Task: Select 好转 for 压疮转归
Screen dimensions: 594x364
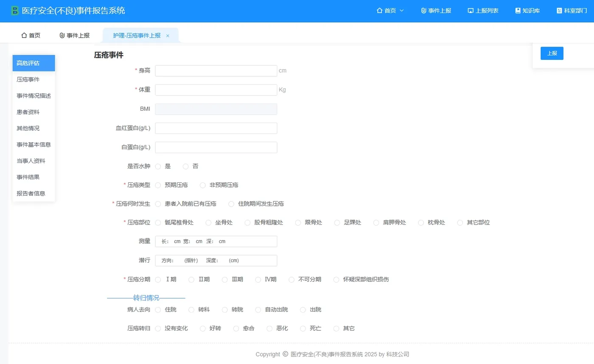Action: 202,328
